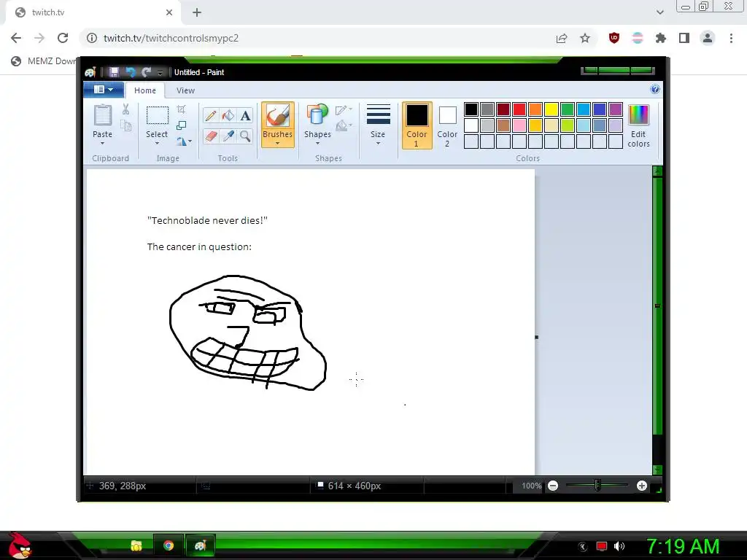Screen dimensions: 747x560
Task: Click the zoom in plus button
Action: point(642,486)
